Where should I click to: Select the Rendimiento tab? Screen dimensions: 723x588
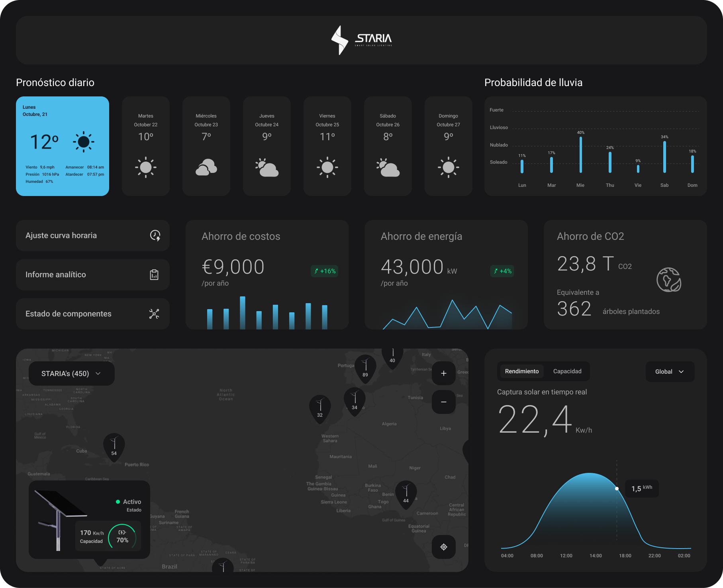pos(521,371)
